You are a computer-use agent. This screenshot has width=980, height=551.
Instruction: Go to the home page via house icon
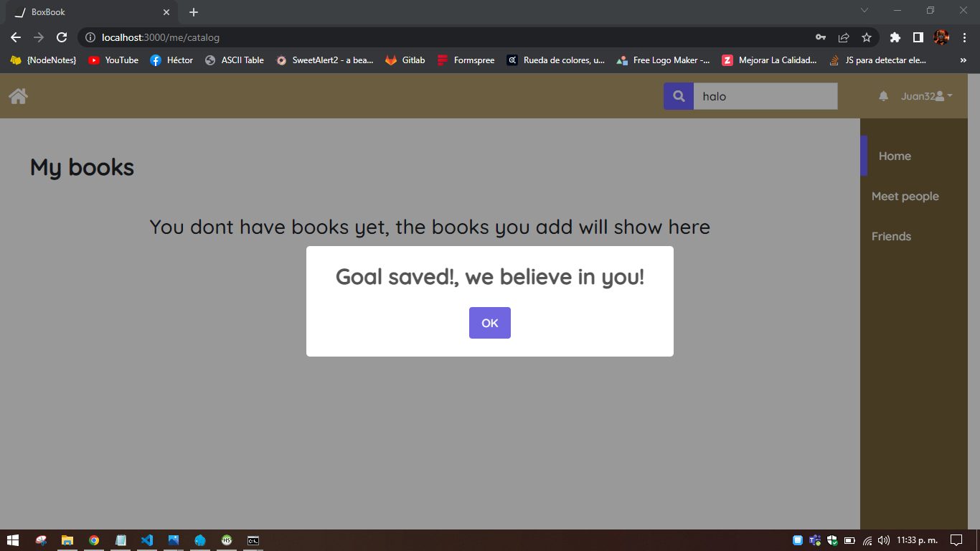(19, 96)
